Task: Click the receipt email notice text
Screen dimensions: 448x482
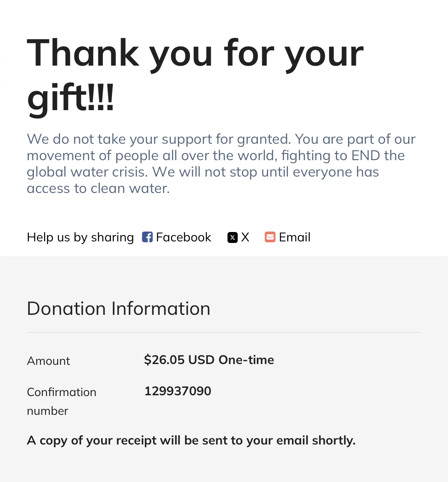Action: click(191, 441)
